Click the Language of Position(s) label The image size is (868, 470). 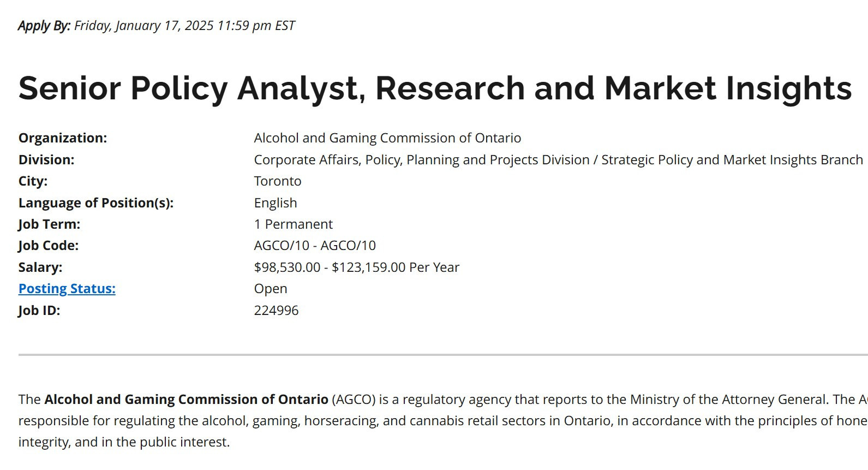[x=96, y=203]
